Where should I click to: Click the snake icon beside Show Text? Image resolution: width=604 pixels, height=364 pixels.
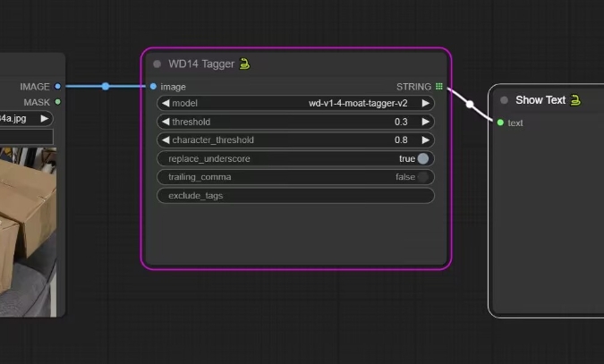(575, 100)
